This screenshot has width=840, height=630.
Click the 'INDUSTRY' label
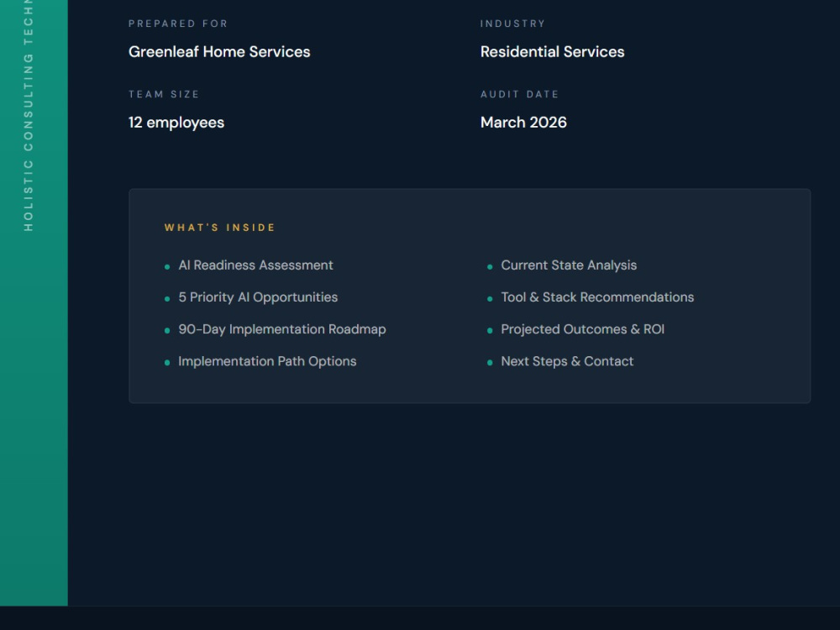coord(512,24)
